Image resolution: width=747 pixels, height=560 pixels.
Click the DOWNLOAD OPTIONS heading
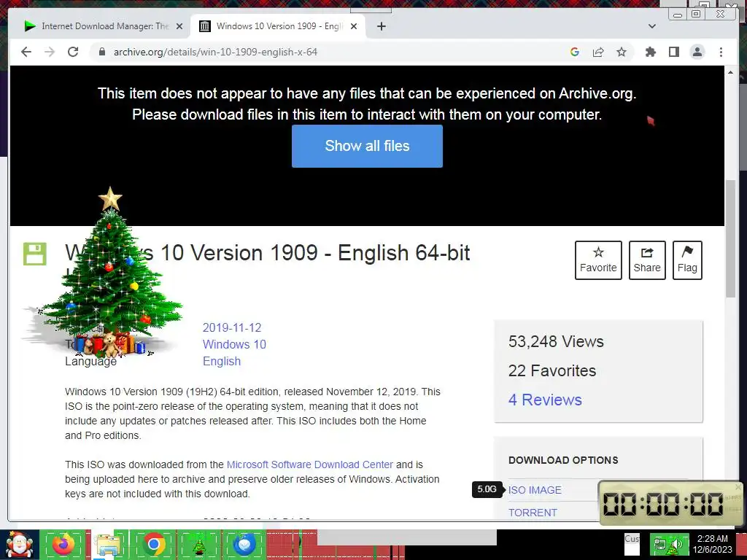pos(563,460)
